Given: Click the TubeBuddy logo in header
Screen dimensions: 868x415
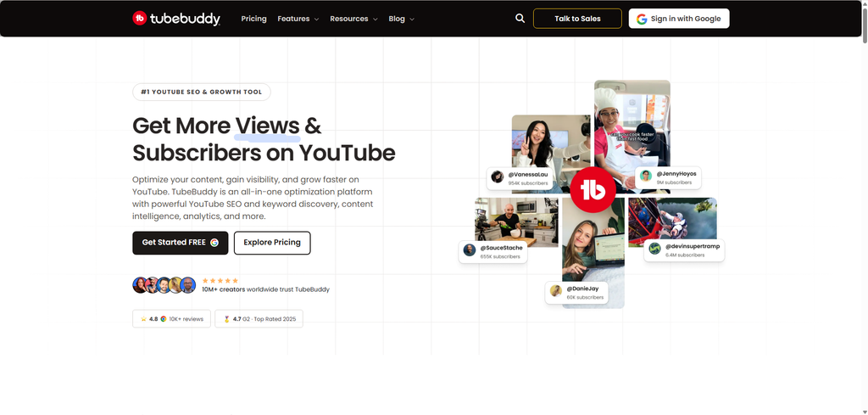Looking at the screenshot, I should [x=176, y=19].
